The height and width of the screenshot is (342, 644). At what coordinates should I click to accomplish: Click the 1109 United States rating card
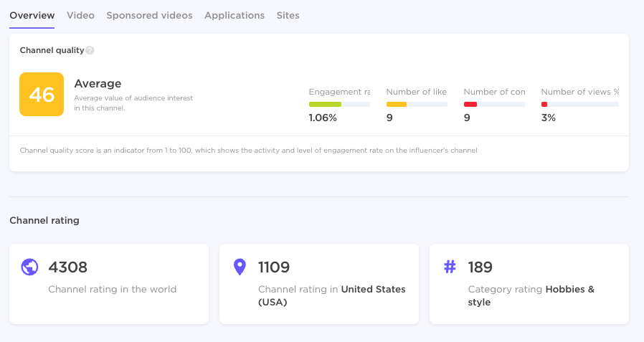point(318,283)
